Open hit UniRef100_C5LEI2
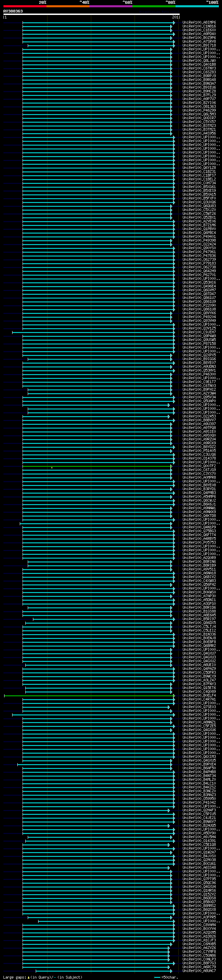 pyautogui.click(x=199, y=630)
